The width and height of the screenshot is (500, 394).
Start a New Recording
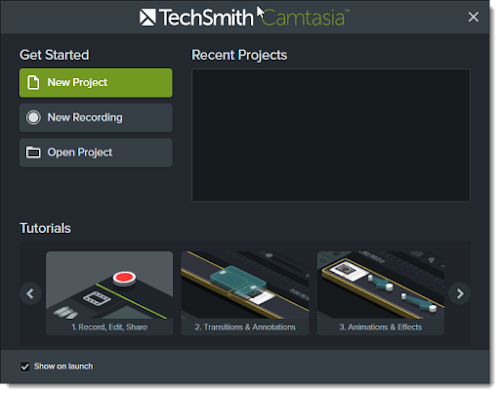[x=96, y=118]
